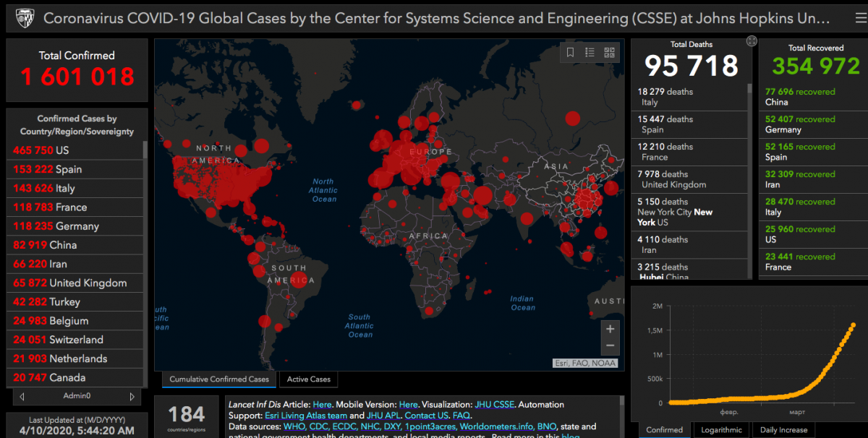The width and height of the screenshot is (868, 438).
Task: Select the 23 441 recovered France entry
Action: pyautogui.click(x=812, y=262)
